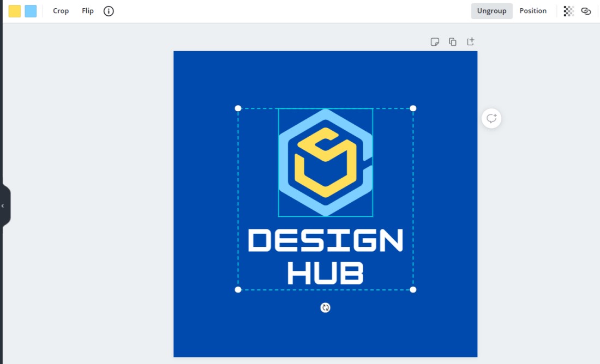Ungroup the selected elements
600x364 pixels.
[491, 11]
